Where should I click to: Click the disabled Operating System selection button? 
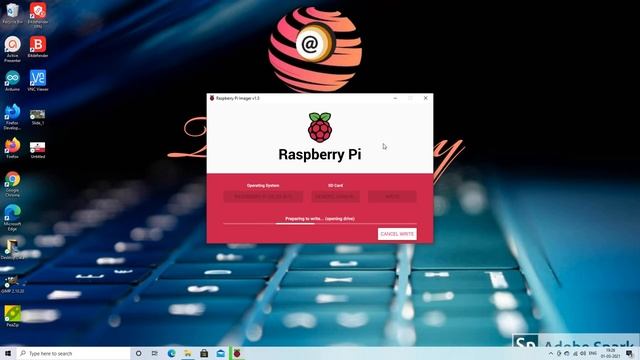coord(263,197)
